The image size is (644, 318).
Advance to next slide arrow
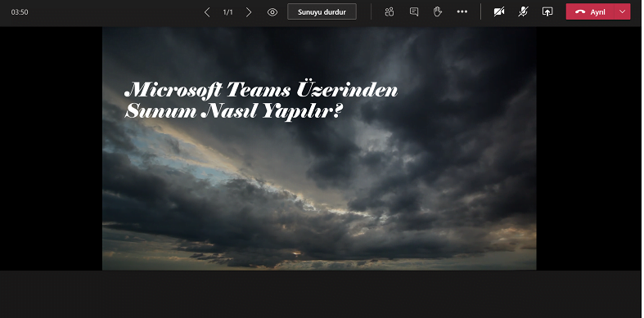point(249,12)
